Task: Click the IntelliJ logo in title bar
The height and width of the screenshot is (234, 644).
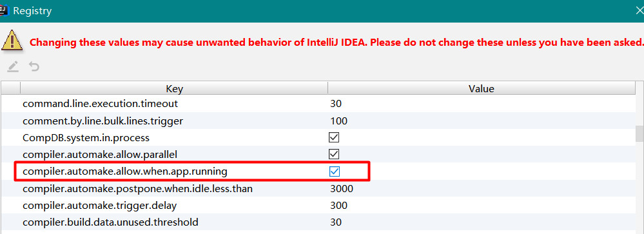Action: pyautogui.click(x=3, y=10)
